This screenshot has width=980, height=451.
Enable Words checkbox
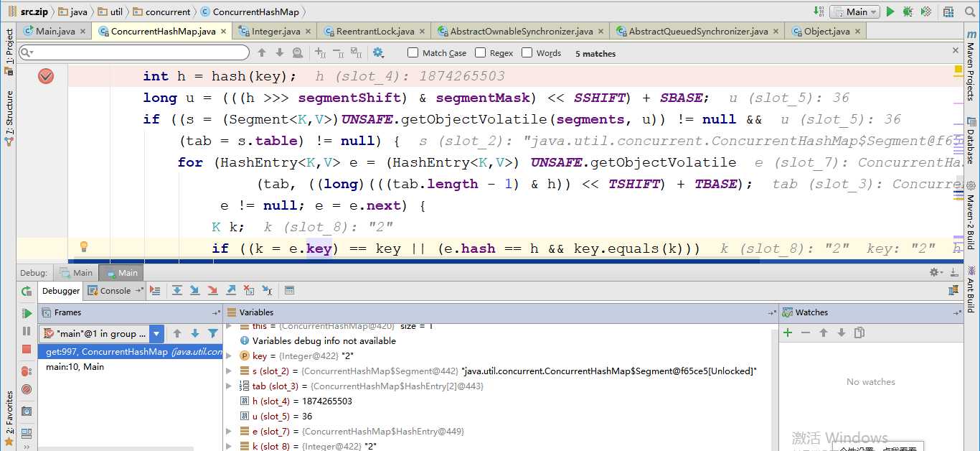pos(527,52)
